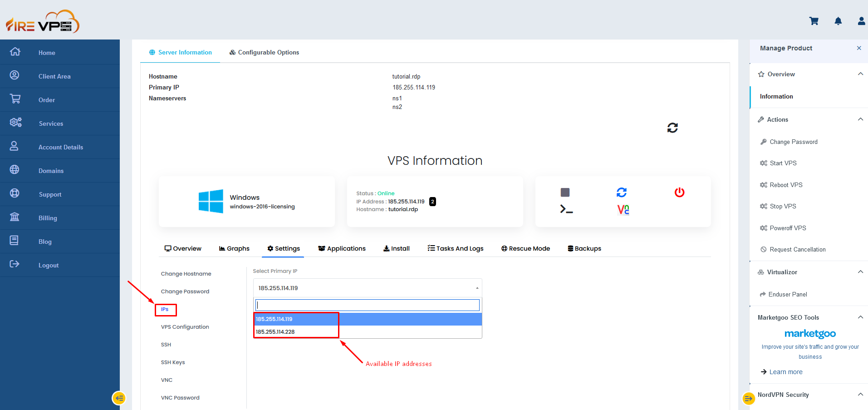Open the shopping cart icon
868x410 pixels.
[x=814, y=21]
